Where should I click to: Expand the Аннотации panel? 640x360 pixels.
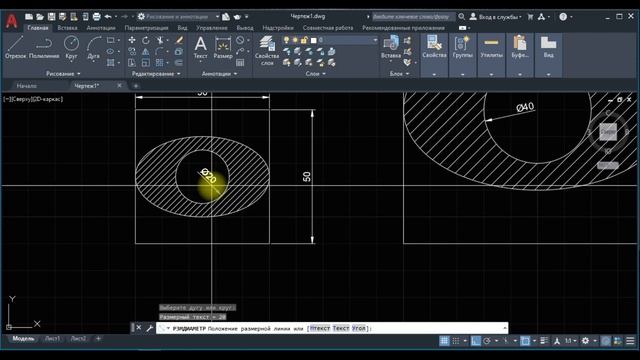pyautogui.click(x=219, y=74)
